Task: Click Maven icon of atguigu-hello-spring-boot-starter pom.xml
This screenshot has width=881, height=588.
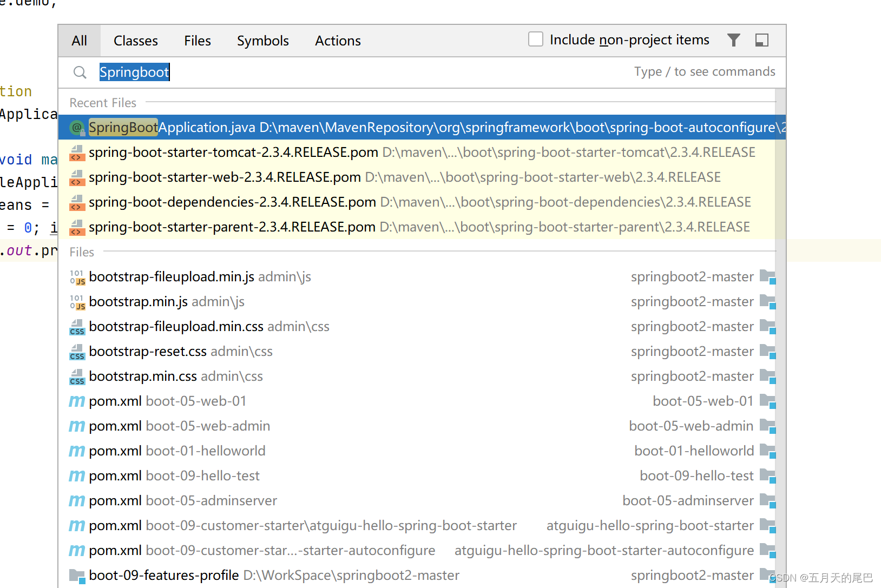Action: [77, 526]
